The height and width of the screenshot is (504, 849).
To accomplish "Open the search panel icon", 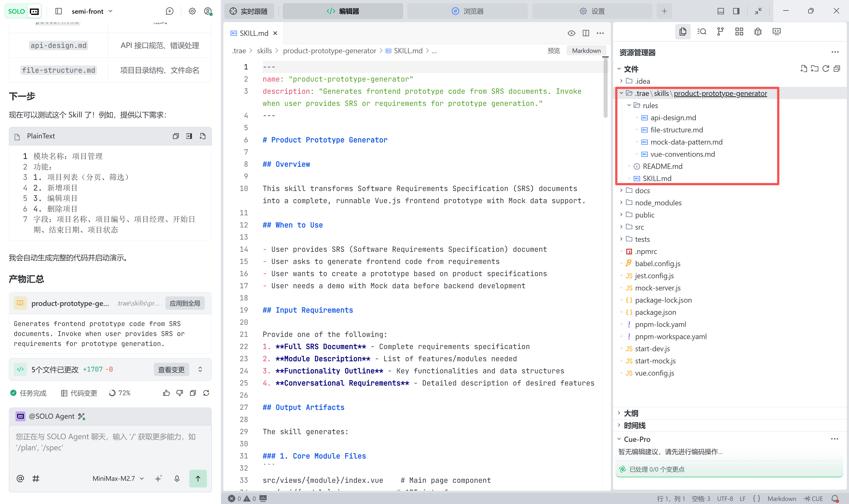I will click(x=702, y=32).
